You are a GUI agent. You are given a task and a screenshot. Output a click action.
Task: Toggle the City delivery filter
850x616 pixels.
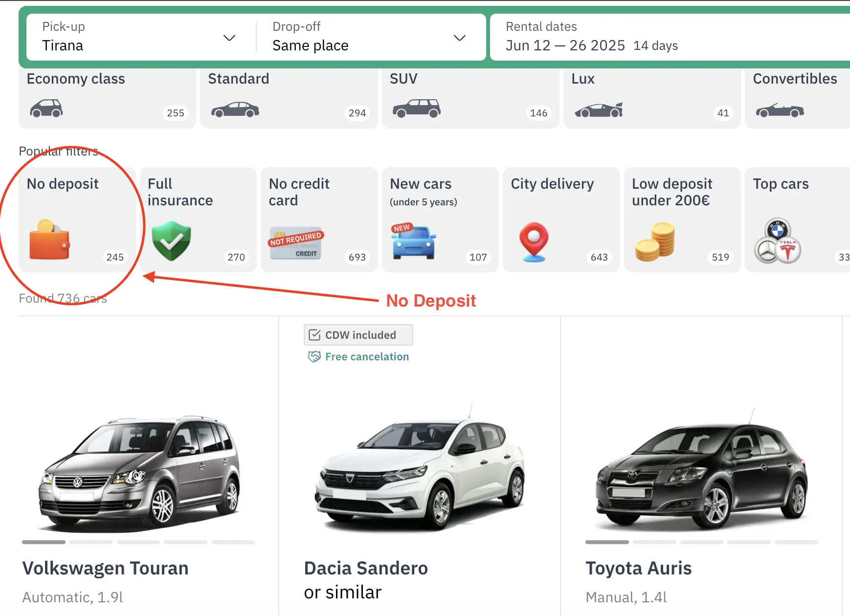point(561,220)
